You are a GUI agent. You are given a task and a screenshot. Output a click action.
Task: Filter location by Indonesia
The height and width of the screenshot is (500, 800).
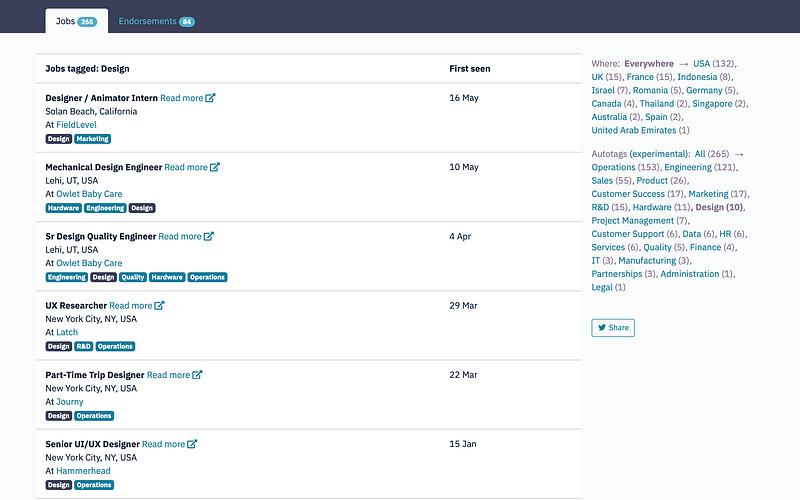point(697,77)
